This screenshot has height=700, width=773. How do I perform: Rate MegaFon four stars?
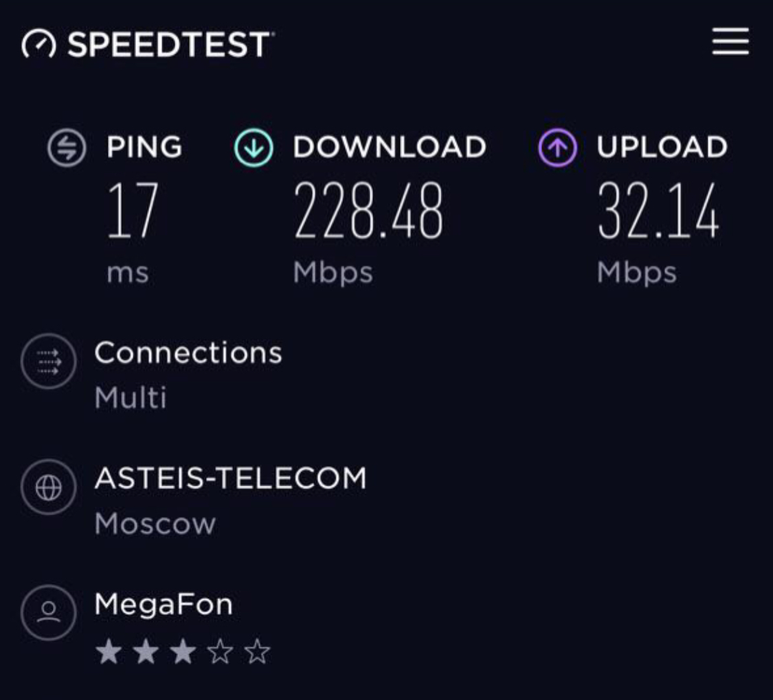[x=220, y=652]
